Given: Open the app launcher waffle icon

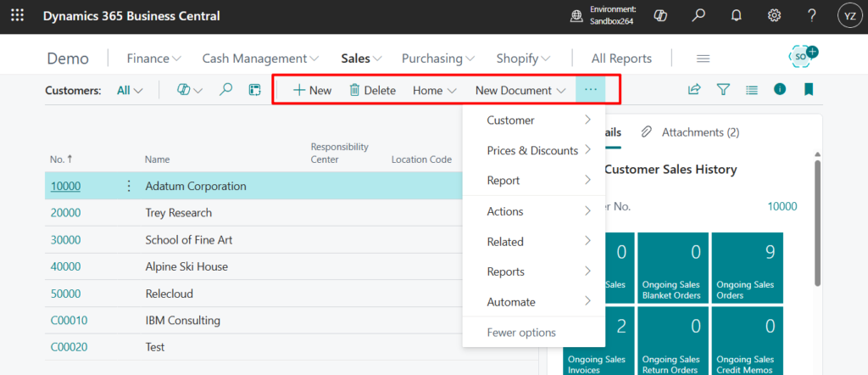Looking at the screenshot, I should (17, 16).
